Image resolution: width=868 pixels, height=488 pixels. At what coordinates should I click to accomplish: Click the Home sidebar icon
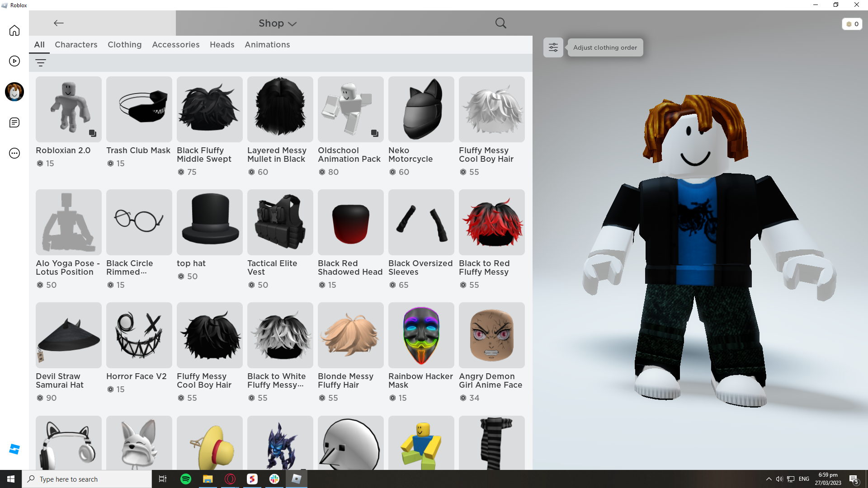point(14,30)
